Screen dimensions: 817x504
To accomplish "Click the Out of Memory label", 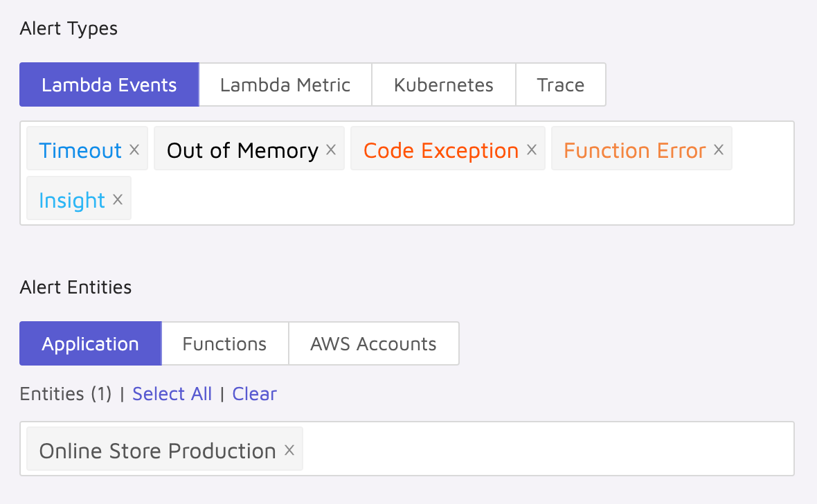I will [x=242, y=151].
